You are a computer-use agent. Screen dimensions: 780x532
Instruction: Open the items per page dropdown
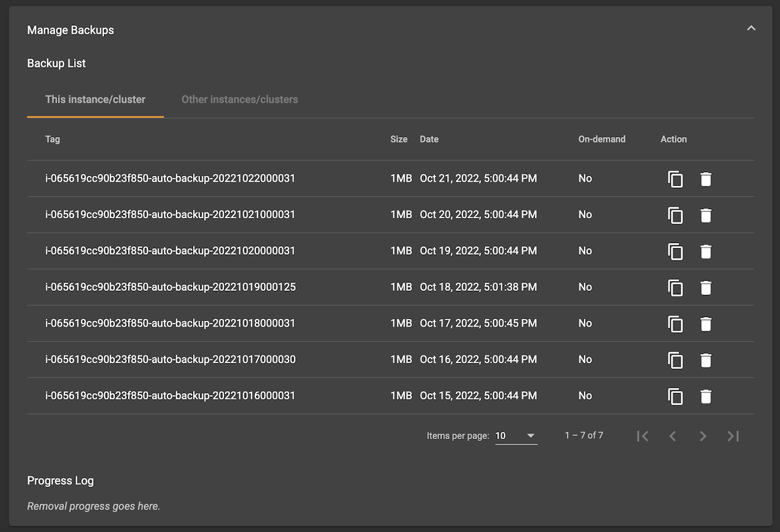coord(516,435)
